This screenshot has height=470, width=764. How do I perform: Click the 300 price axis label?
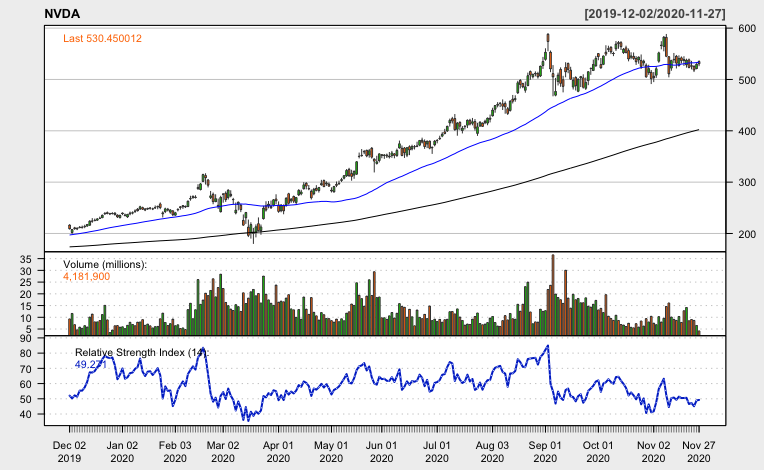(747, 183)
